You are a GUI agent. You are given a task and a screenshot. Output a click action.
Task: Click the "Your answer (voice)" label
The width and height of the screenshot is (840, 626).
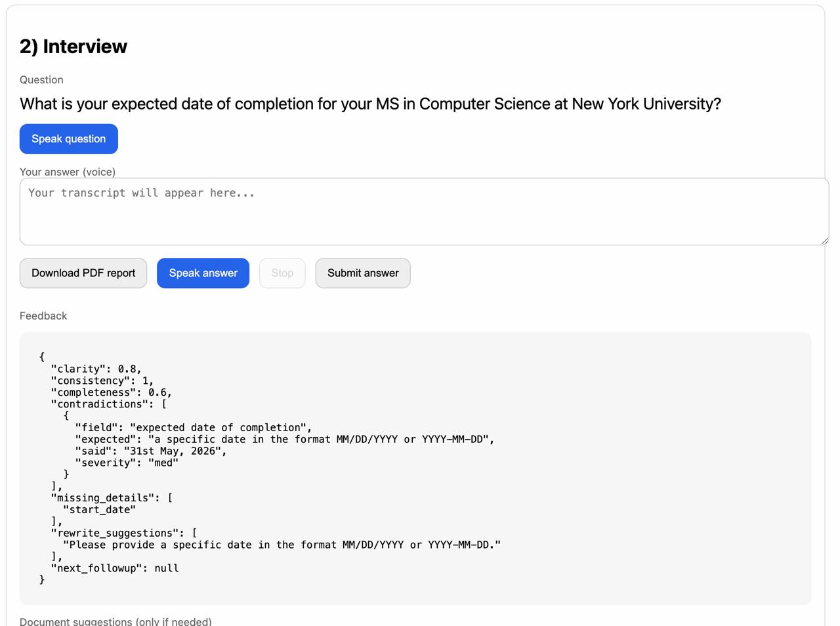pos(68,172)
